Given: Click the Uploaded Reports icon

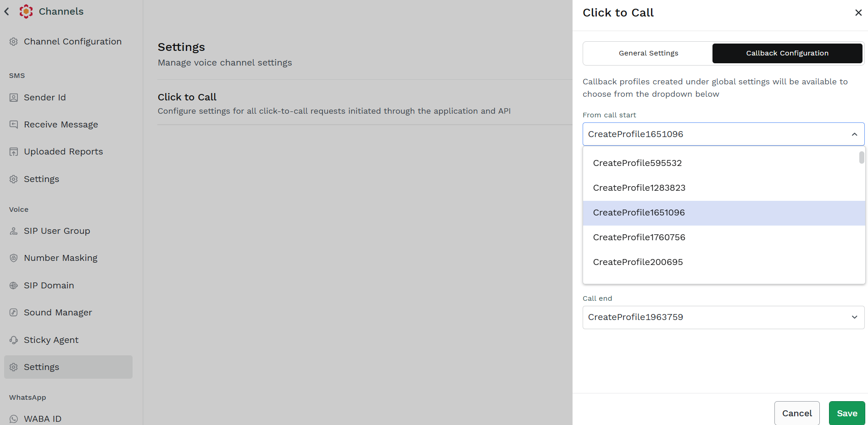Looking at the screenshot, I should [14, 152].
